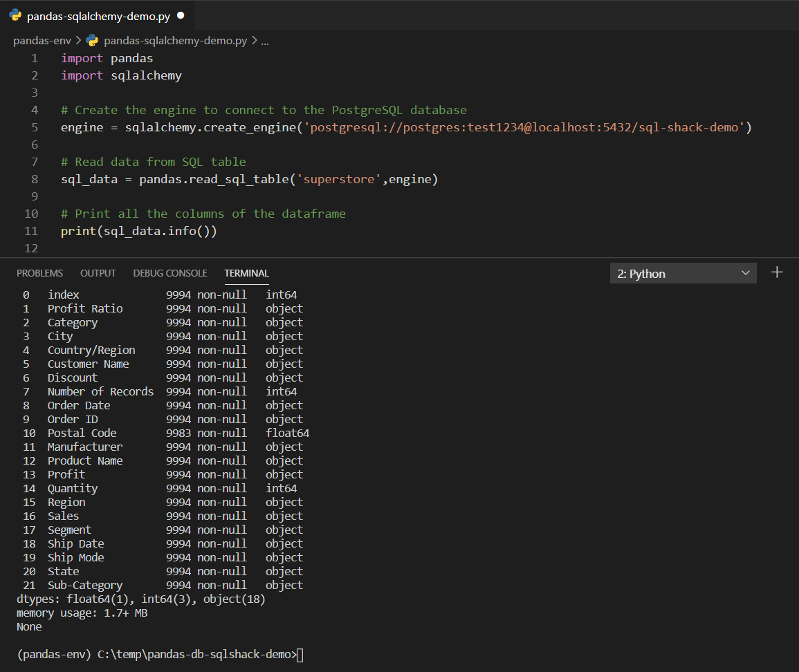Screen dimensions: 799x672
Task: Click the pandas-sqlalchemy-demo.py editor tab
Action: point(95,14)
